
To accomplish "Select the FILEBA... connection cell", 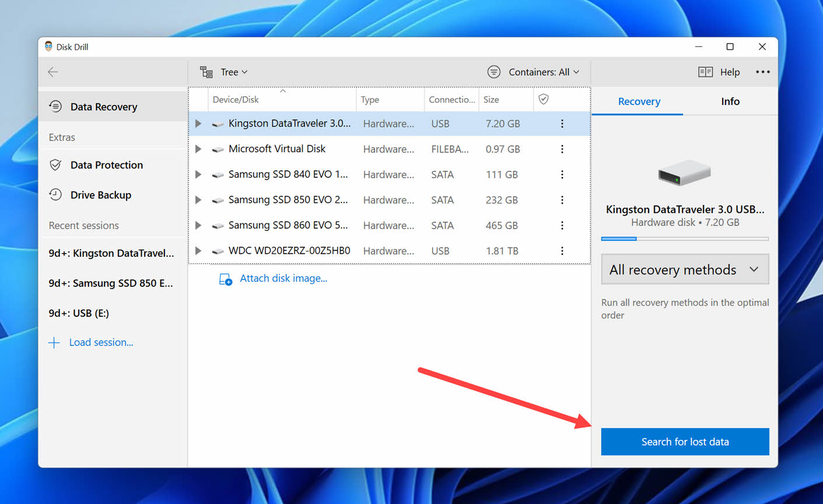I will tap(450, 149).
